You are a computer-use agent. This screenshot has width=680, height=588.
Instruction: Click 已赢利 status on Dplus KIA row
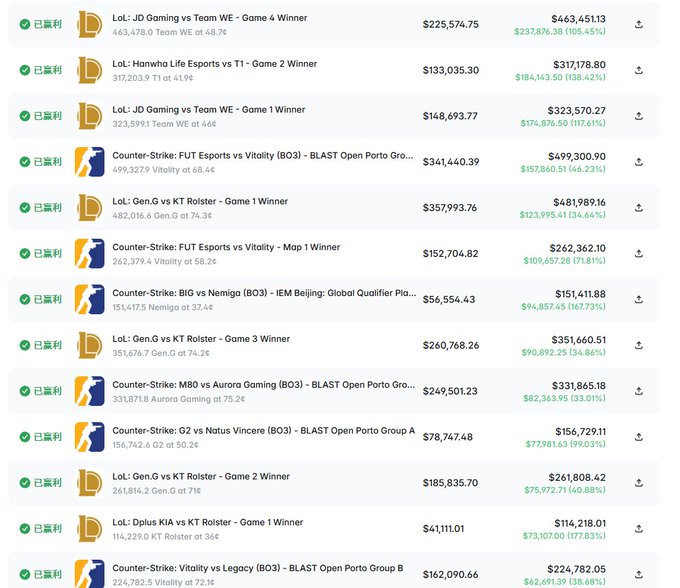41,529
